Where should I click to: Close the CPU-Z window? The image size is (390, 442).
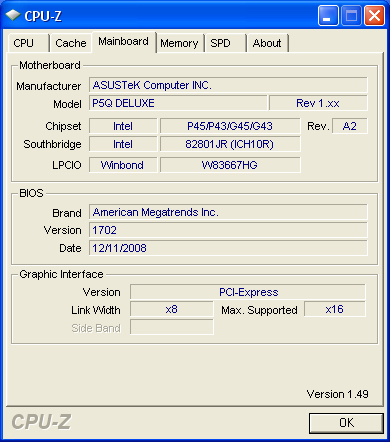tap(374, 16)
